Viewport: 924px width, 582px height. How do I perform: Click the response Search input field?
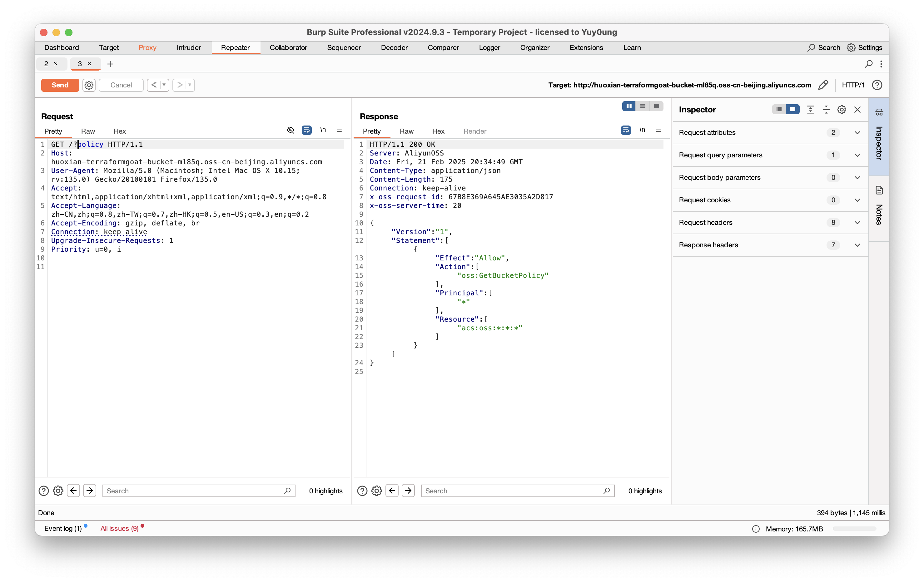tap(512, 491)
